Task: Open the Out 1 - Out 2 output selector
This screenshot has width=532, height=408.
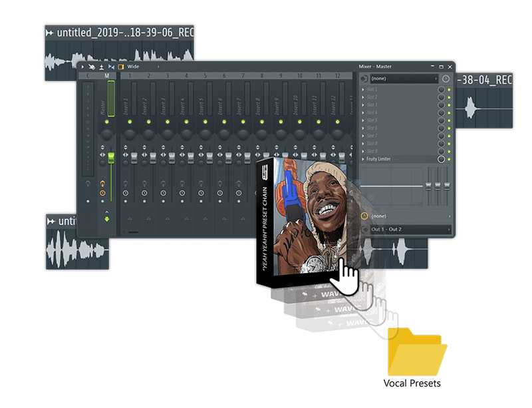Action: tap(406, 229)
